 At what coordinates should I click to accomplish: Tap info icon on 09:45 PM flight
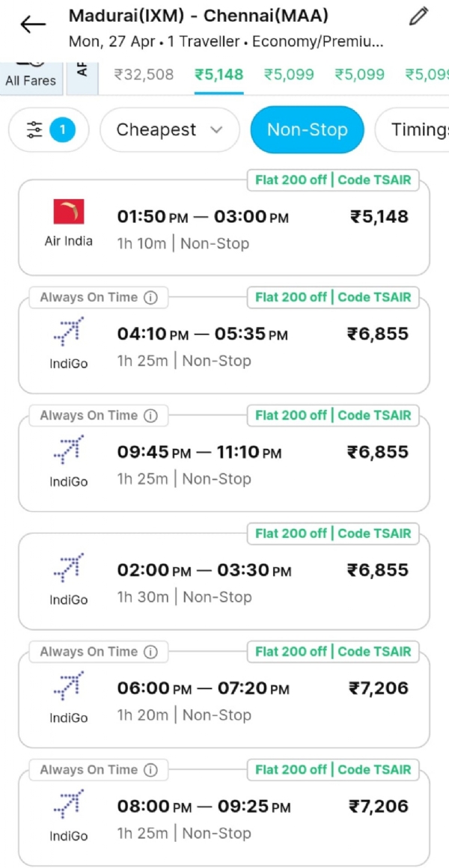[x=150, y=416]
